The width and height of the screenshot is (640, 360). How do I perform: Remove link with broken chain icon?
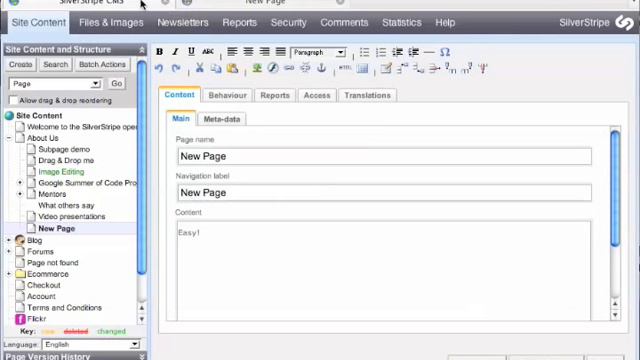pos(305,68)
